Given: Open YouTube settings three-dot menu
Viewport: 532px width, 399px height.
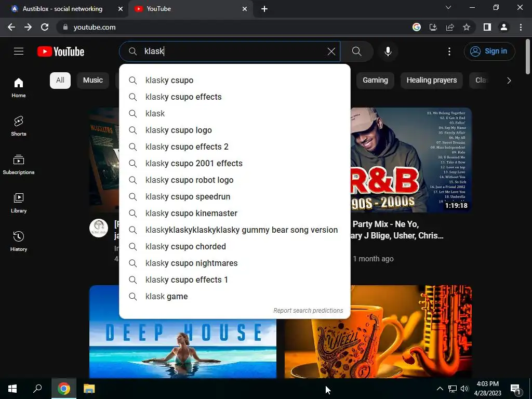Looking at the screenshot, I should tap(449, 51).
